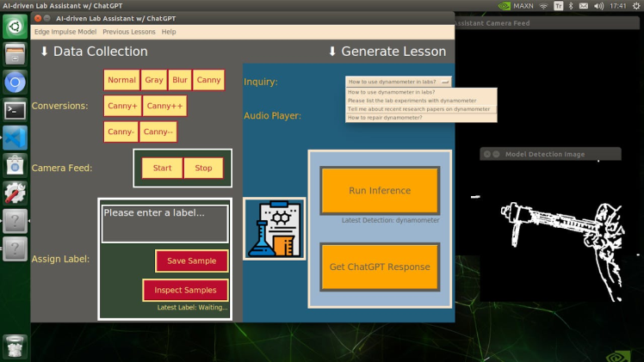Click 'Latest Label: Waiting...' text
This screenshot has height=362, width=644.
[192, 307]
